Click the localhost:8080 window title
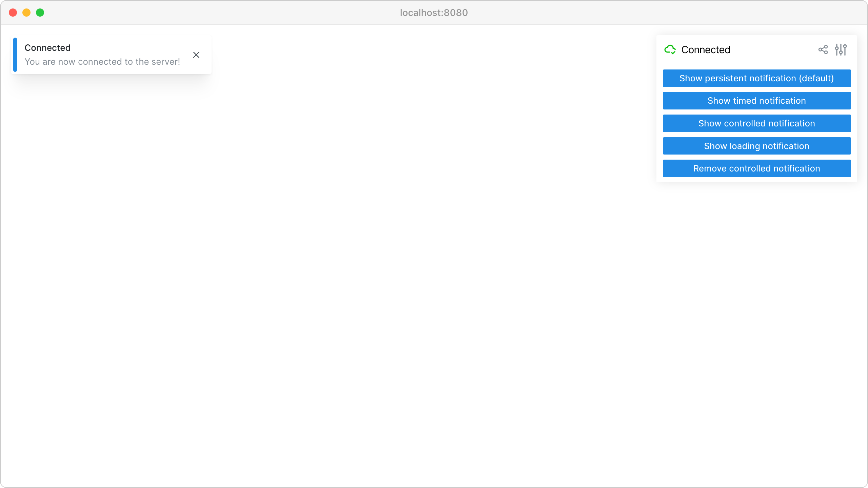Screen dimensions: 868x488 (434, 13)
